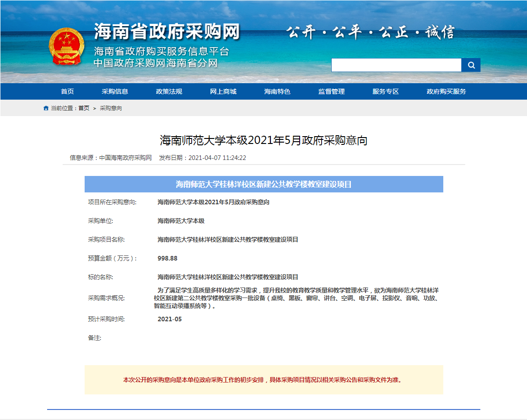Click the 项目所在采购意向 label
Image resolution: width=527 pixels, height=420 pixels.
[x=112, y=202]
